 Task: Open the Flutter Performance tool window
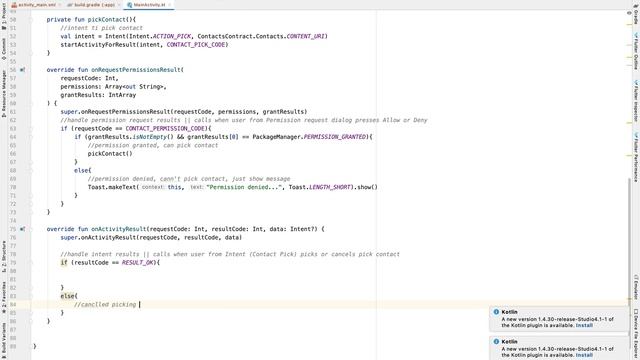tap(636, 157)
